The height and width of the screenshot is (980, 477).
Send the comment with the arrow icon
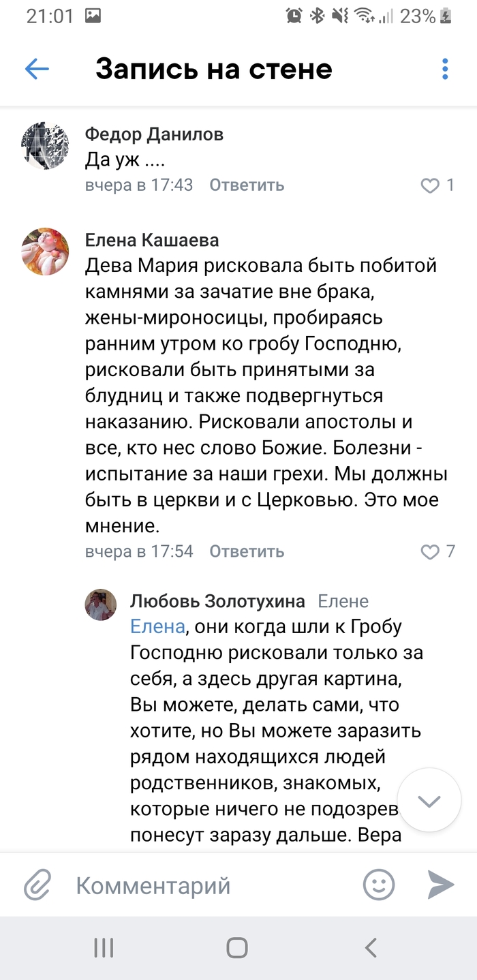pos(441,885)
